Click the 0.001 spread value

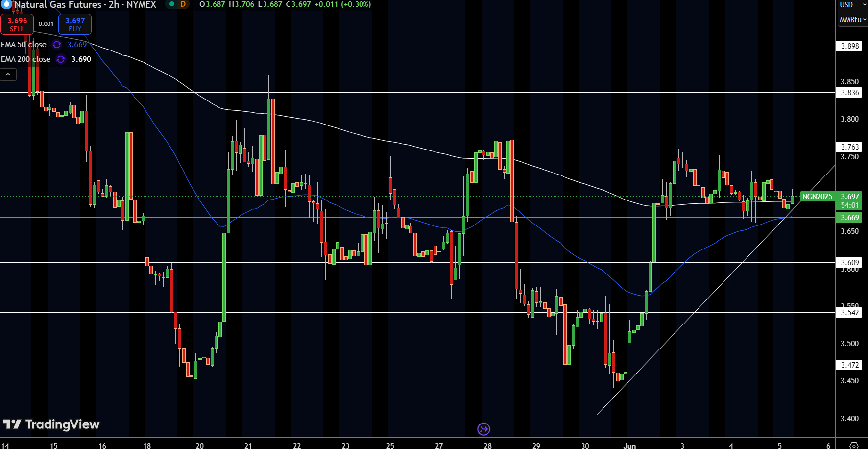point(46,24)
